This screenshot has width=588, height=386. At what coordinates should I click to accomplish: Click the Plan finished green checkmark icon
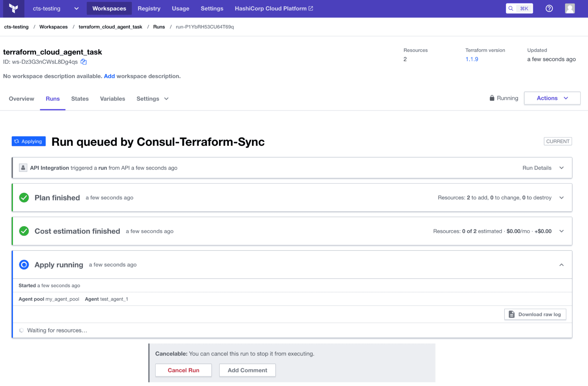pos(24,198)
